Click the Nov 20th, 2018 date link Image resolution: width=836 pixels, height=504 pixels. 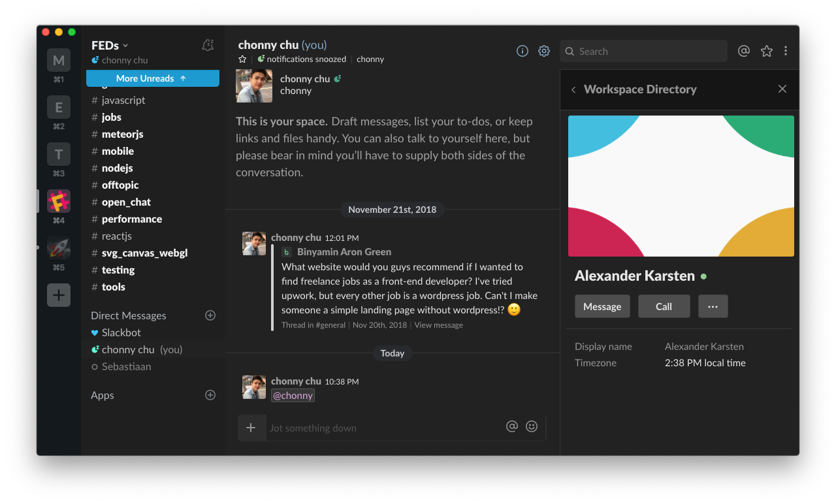(x=379, y=324)
